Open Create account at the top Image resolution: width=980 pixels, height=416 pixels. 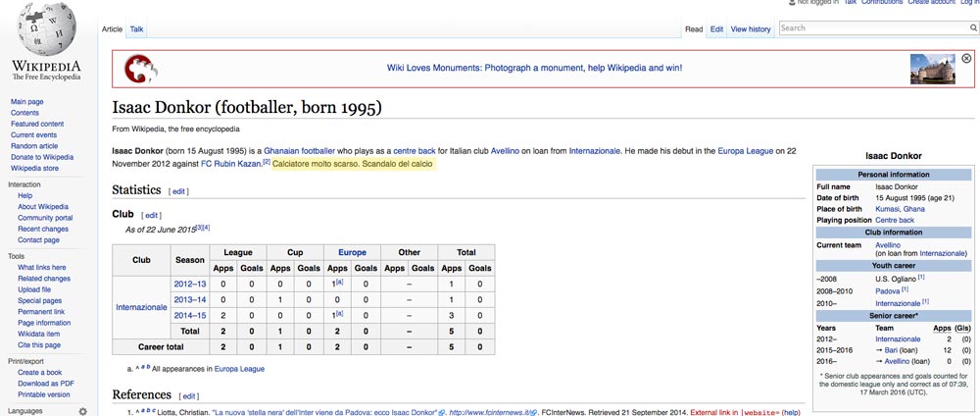point(931,3)
